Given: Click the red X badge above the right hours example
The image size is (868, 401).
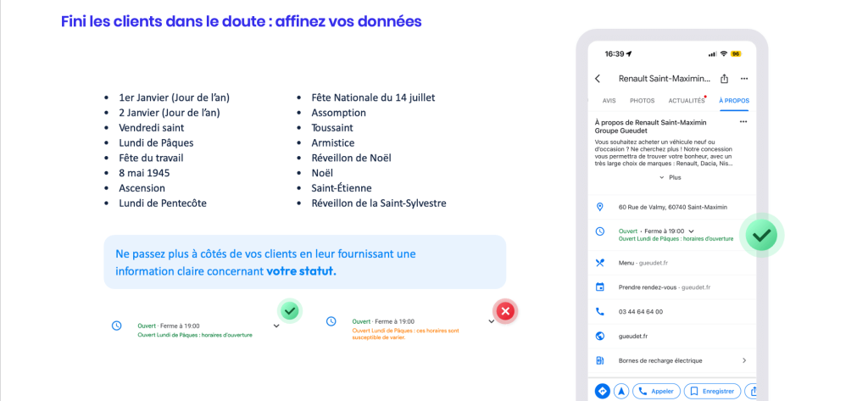Looking at the screenshot, I should (x=505, y=311).
